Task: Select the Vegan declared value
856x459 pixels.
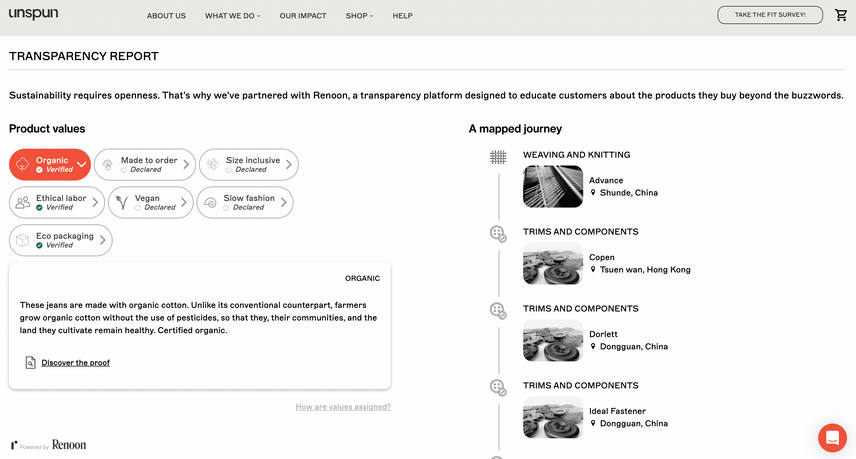Action: 148,203
